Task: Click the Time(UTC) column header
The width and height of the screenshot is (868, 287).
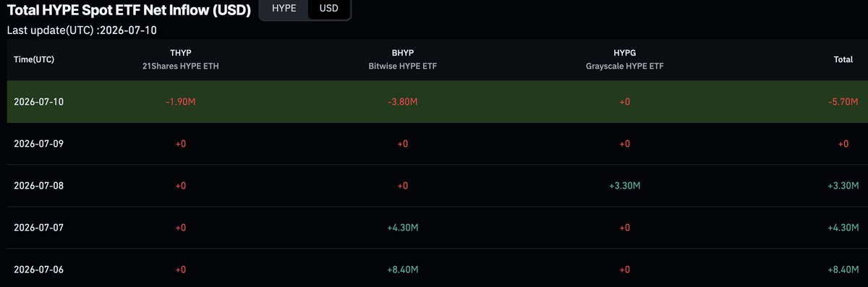Action: pos(34,59)
